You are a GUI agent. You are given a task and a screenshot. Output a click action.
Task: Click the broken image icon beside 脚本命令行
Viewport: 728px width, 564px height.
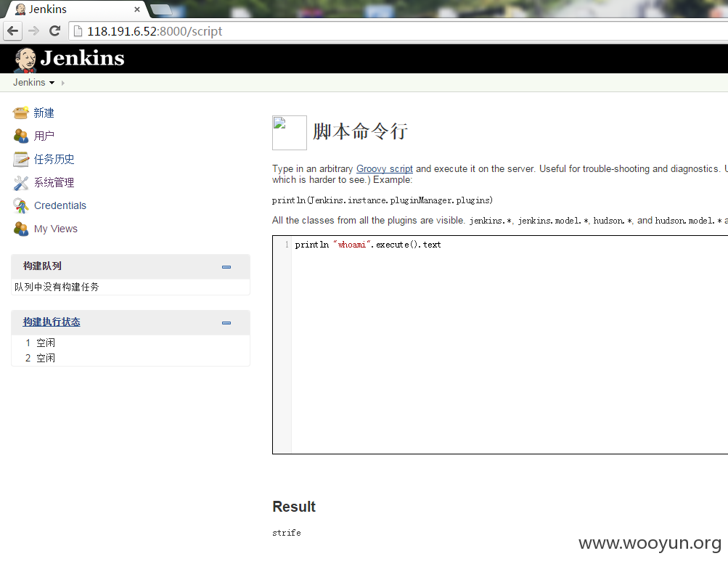click(290, 133)
